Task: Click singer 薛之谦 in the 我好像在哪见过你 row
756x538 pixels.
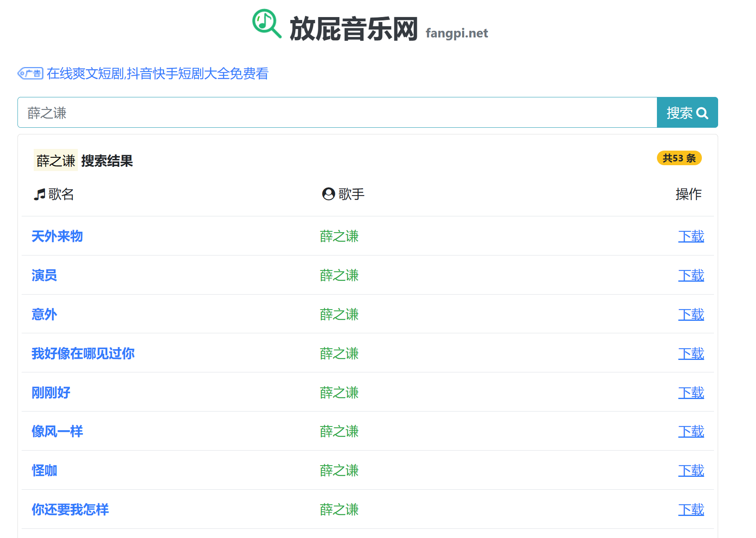Action: click(339, 353)
